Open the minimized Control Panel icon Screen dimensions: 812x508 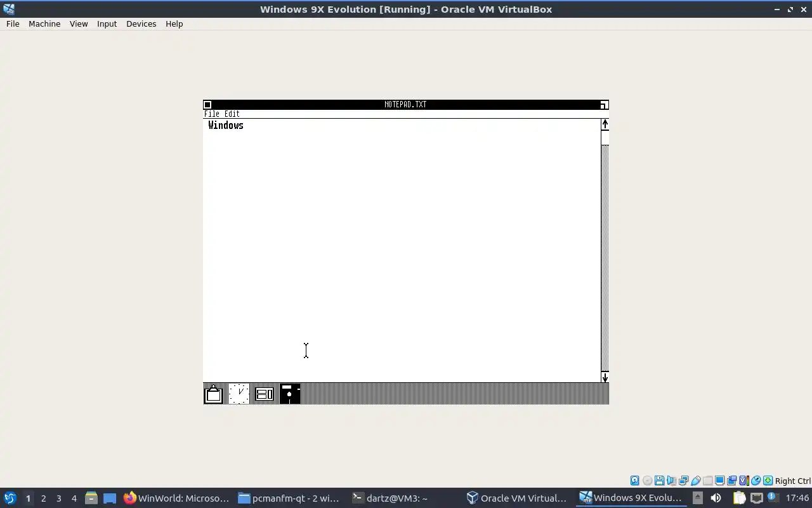265,394
